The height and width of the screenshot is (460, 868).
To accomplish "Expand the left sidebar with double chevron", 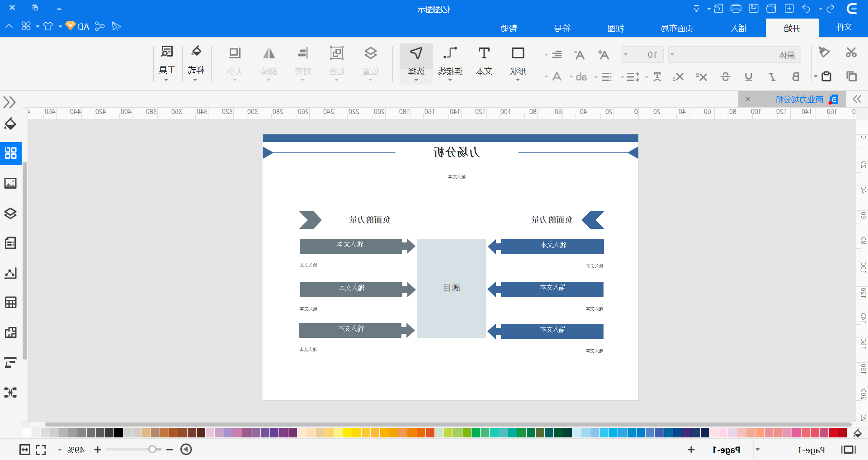I will click(9, 102).
